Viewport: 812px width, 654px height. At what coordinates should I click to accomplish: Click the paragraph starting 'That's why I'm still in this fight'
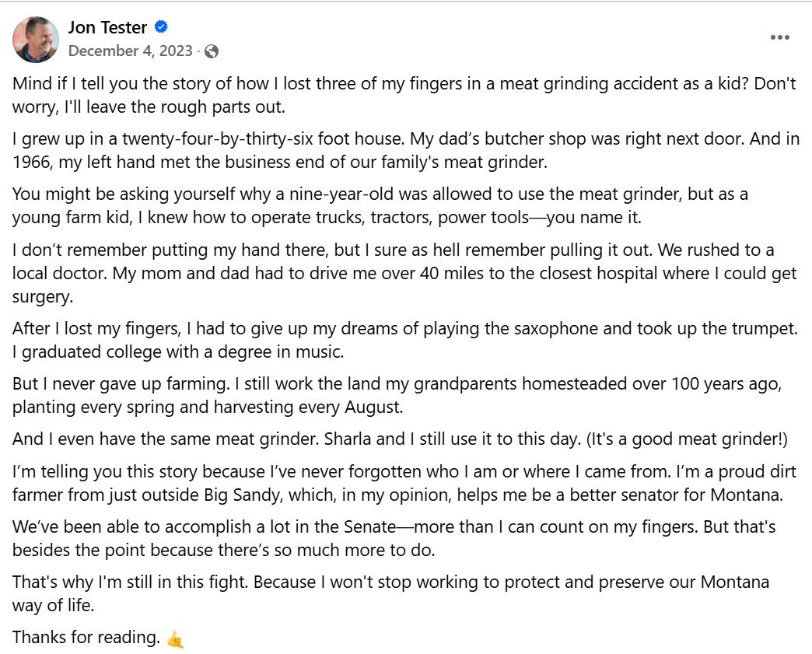390,593
